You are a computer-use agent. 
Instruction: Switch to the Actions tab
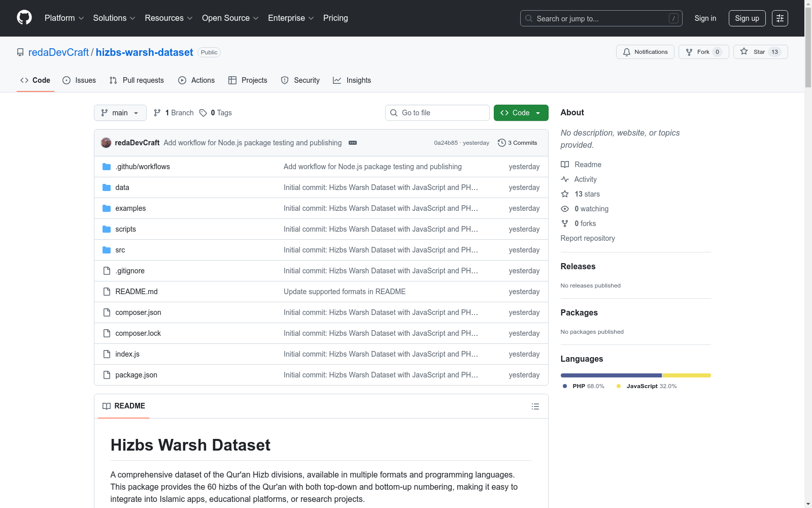pos(196,80)
